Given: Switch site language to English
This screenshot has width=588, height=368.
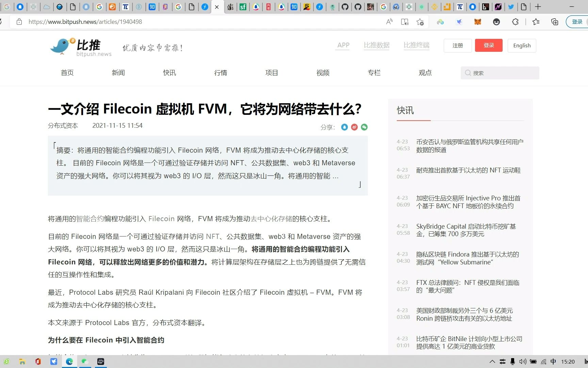Looking at the screenshot, I should click(522, 45).
